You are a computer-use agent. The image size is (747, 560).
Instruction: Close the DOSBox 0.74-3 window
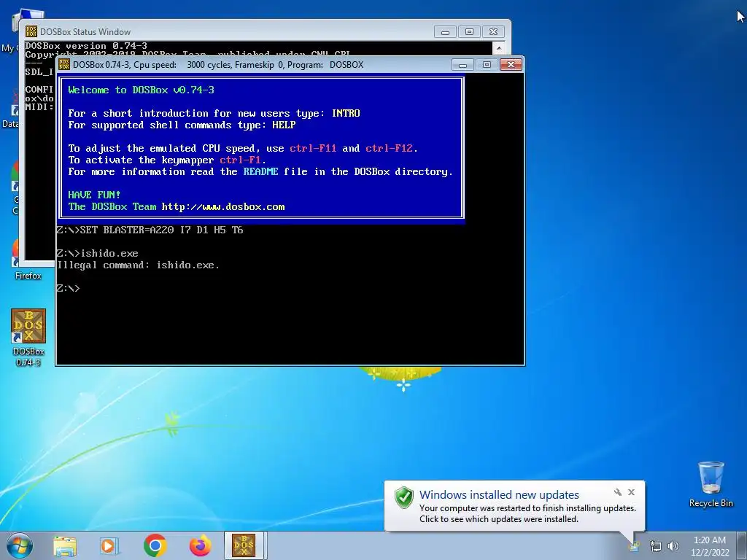(511, 64)
